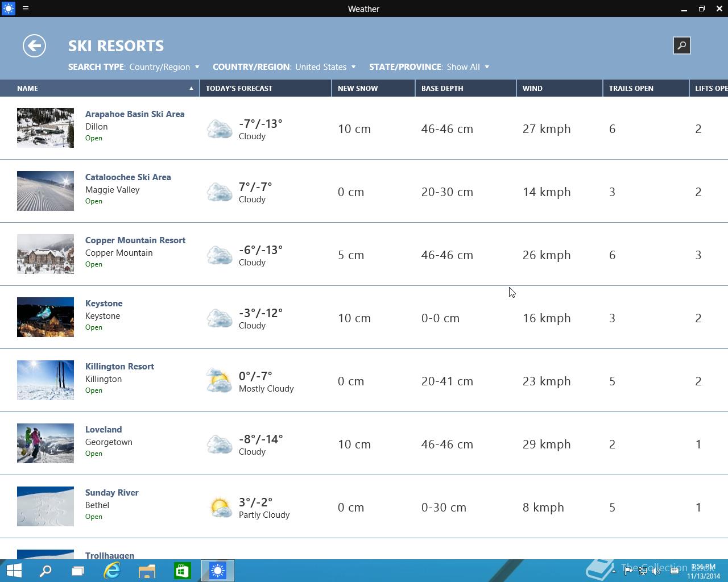728x582 pixels.
Task: Go back using the circled arrow button
Action: point(34,46)
